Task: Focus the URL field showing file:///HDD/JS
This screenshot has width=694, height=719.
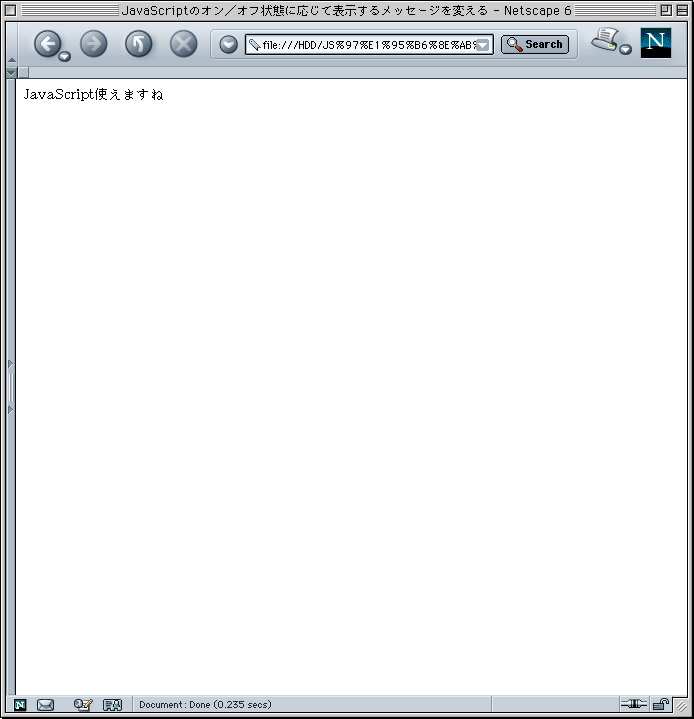Action: (370, 44)
